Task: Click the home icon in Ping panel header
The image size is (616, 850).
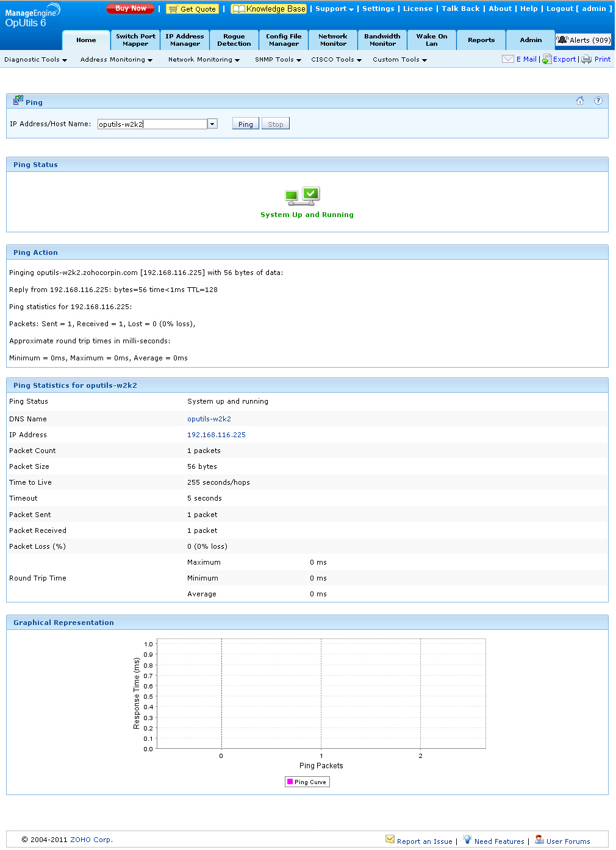Action: (579, 101)
